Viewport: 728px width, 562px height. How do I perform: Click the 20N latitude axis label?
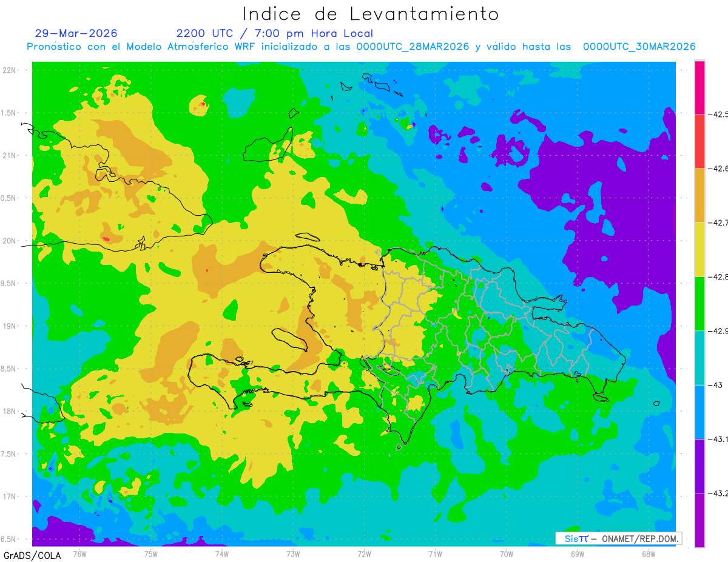coord(8,241)
